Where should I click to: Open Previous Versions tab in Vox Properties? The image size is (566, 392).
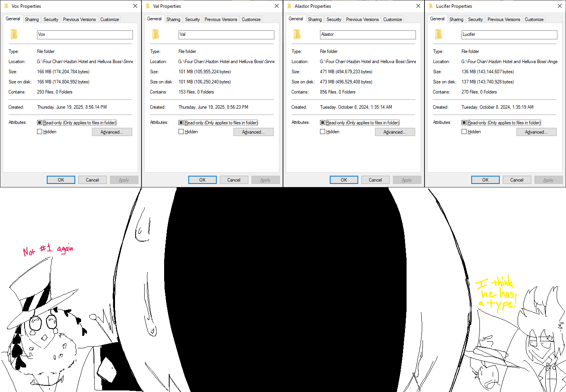tap(80, 19)
